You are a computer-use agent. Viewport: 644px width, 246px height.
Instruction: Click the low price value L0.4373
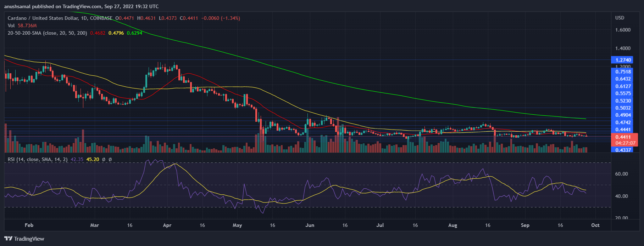[x=168, y=18]
